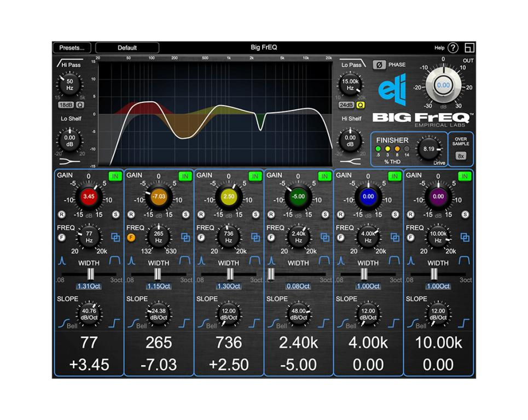Click the 40.76 dB/Oct slope knob
The width and height of the screenshot is (528, 420).
coord(89,314)
